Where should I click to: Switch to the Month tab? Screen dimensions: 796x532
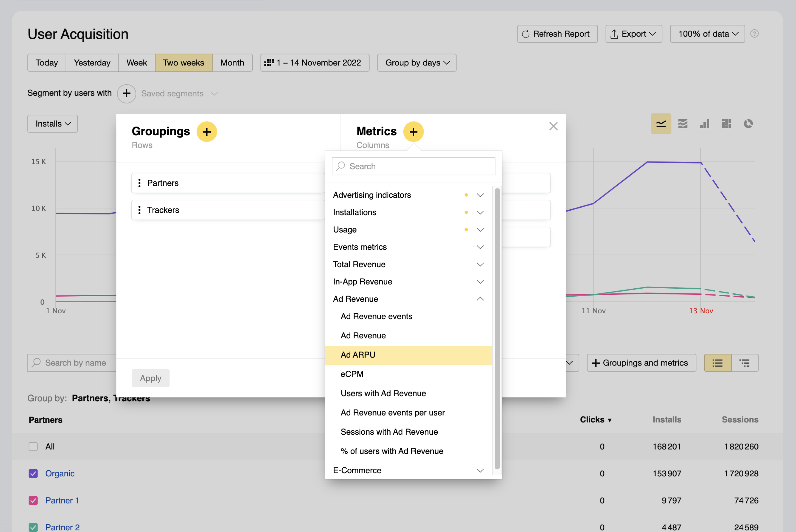click(x=232, y=63)
